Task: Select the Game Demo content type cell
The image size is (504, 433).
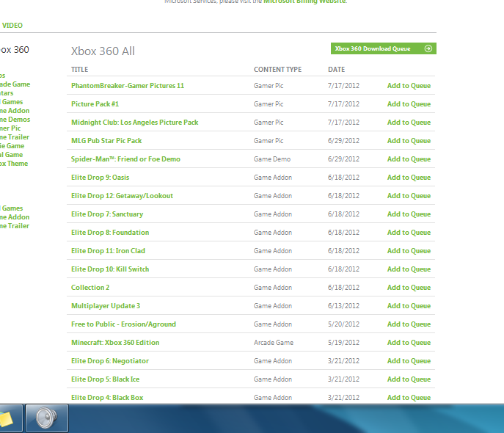Action: point(272,159)
